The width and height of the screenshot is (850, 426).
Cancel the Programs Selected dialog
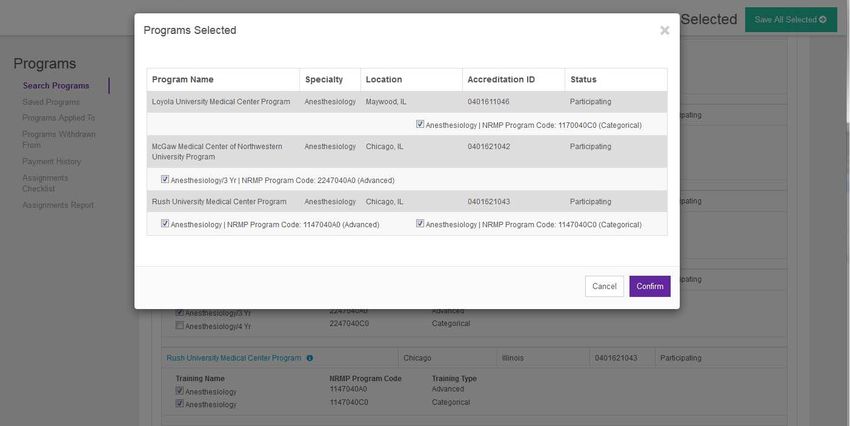[604, 286]
